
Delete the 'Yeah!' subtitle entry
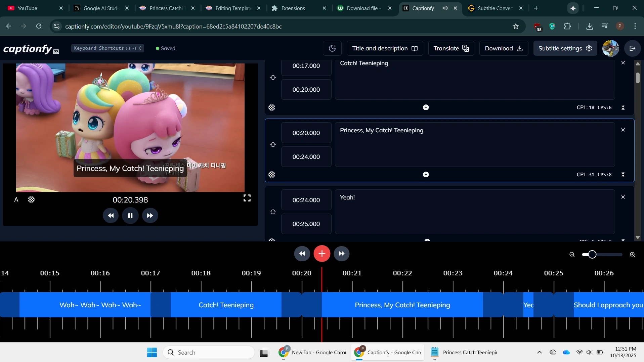623,197
